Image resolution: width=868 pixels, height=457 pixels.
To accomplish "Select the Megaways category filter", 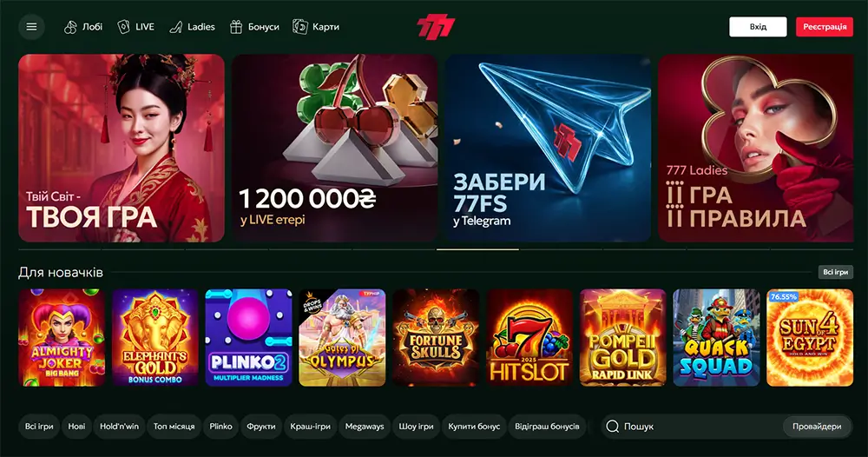I will pos(365,426).
